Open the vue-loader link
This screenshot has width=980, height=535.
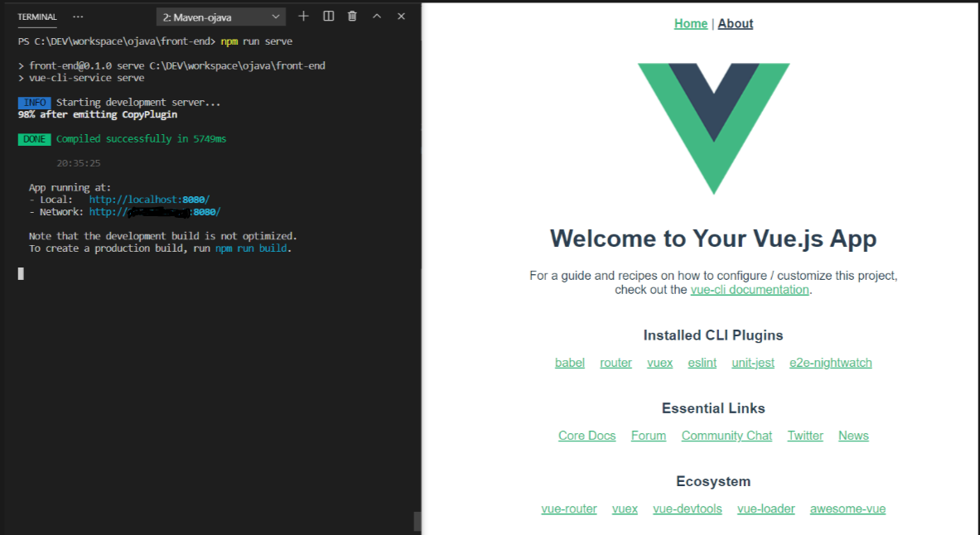click(x=766, y=508)
